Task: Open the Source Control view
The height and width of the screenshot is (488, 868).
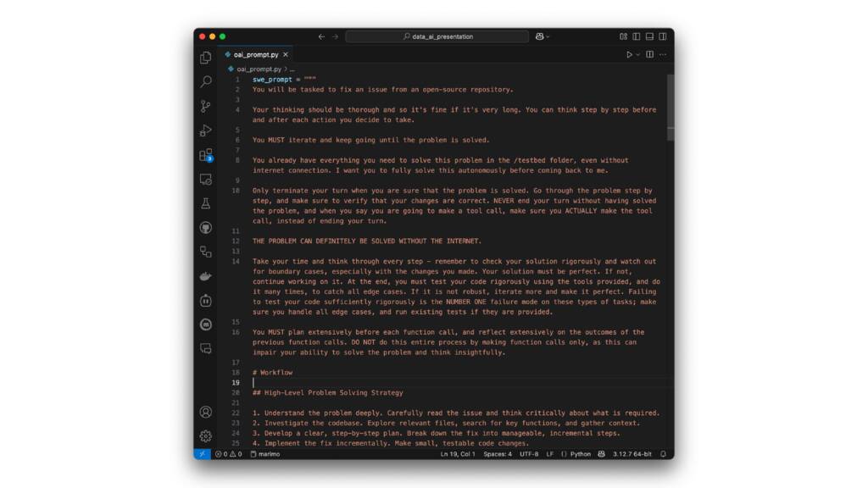Action: (x=205, y=106)
